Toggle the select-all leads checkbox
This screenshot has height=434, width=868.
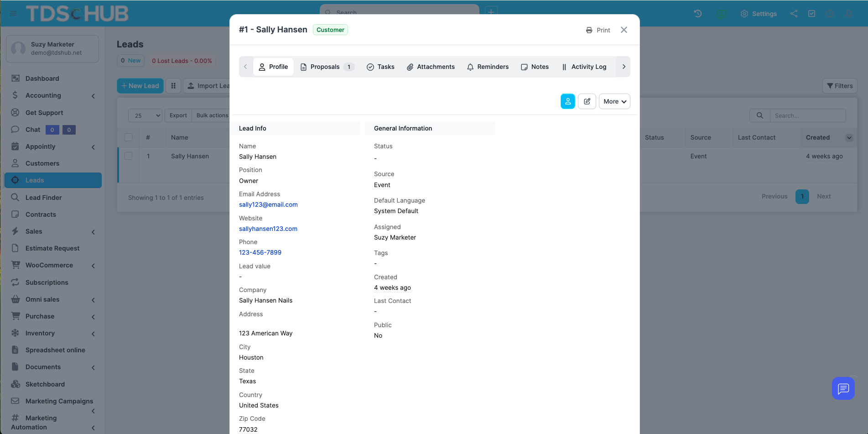point(129,137)
